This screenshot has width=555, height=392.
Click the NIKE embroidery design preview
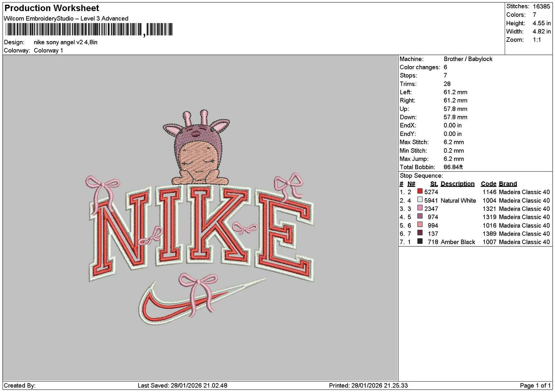point(200,218)
